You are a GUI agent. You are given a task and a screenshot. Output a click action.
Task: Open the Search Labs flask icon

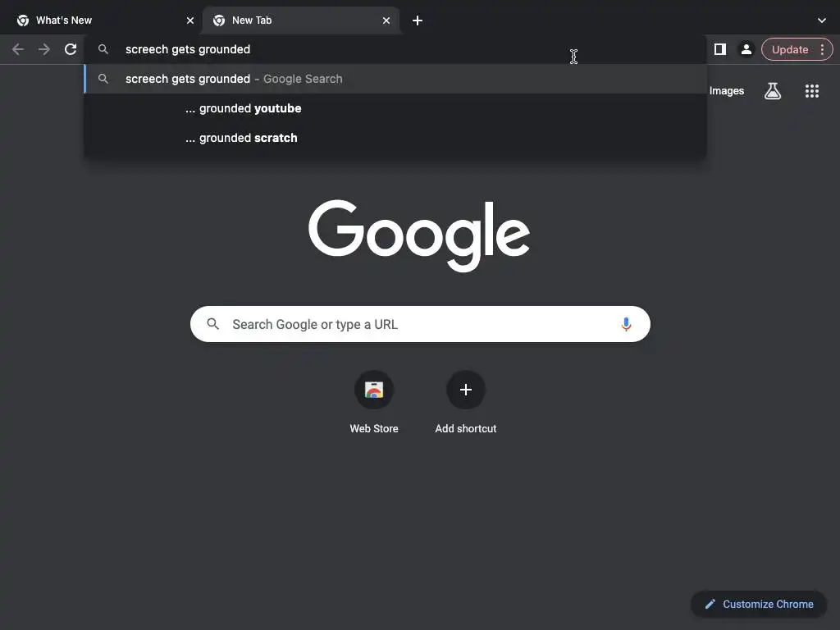[x=773, y=91]
